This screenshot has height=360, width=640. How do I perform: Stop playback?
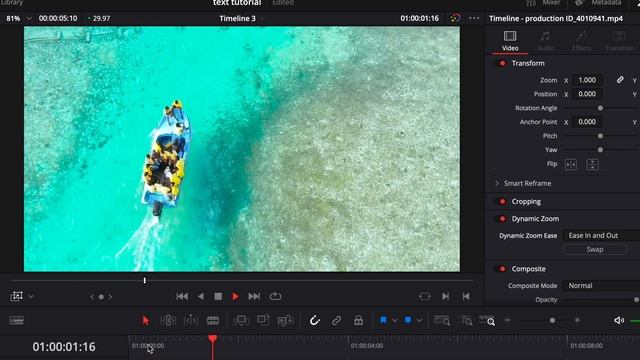point(218,296)
